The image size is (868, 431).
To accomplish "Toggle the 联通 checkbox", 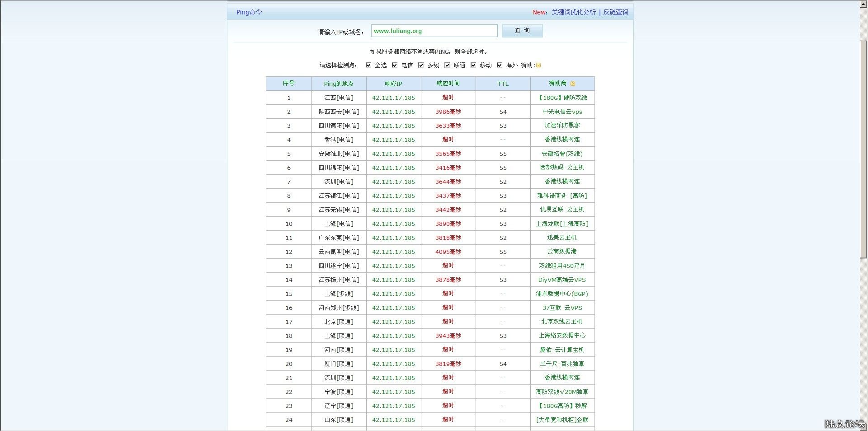I will click(447, 65).
